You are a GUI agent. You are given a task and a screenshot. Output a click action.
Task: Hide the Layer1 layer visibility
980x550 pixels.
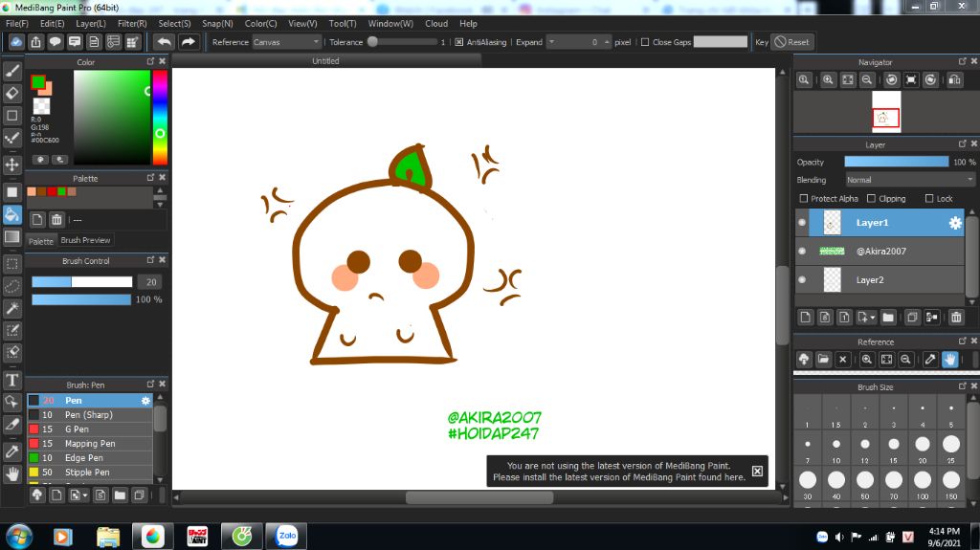tap(802, 223)
